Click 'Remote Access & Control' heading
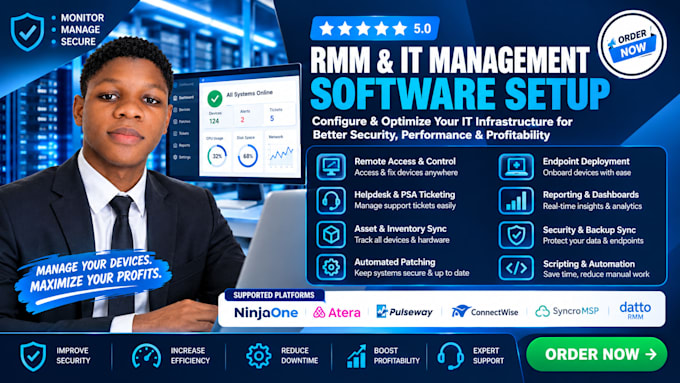Screen dimensions: 680x383 click(x=405, y=161)
